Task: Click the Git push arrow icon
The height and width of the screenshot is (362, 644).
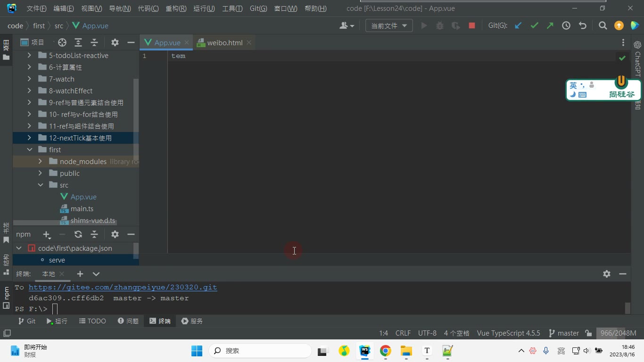Action: click(550, 26)
